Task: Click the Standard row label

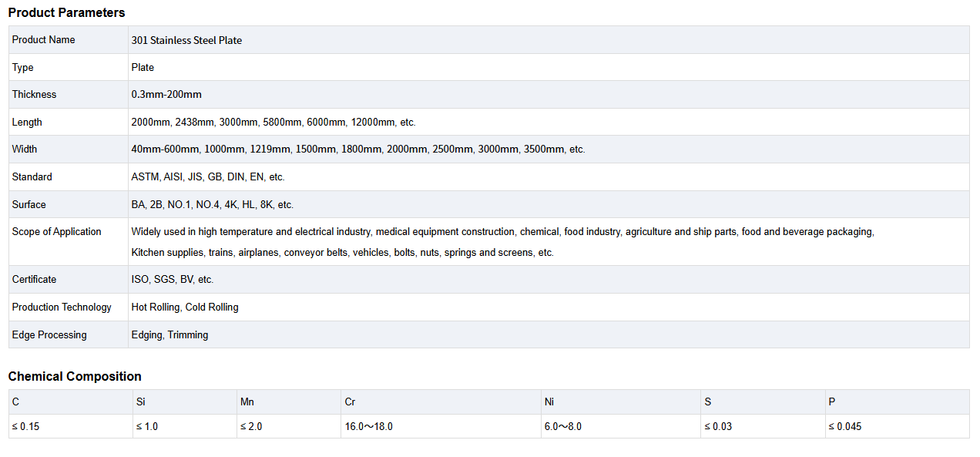Action: 32,176
